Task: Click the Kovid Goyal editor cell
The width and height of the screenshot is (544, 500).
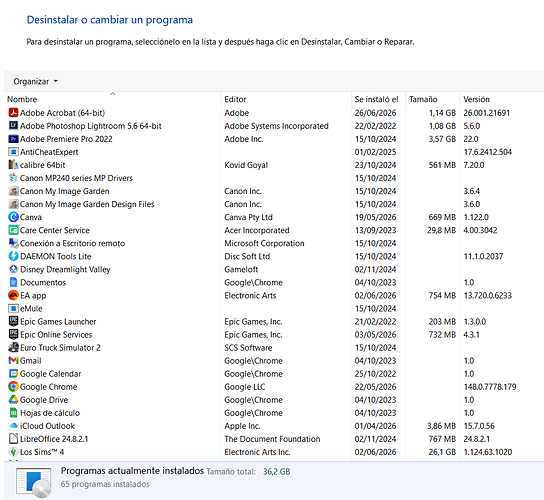Action: point(246,165)
